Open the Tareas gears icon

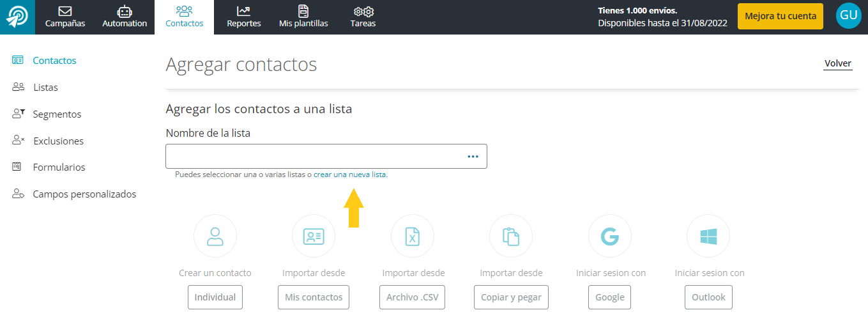(x=363, y=12)
